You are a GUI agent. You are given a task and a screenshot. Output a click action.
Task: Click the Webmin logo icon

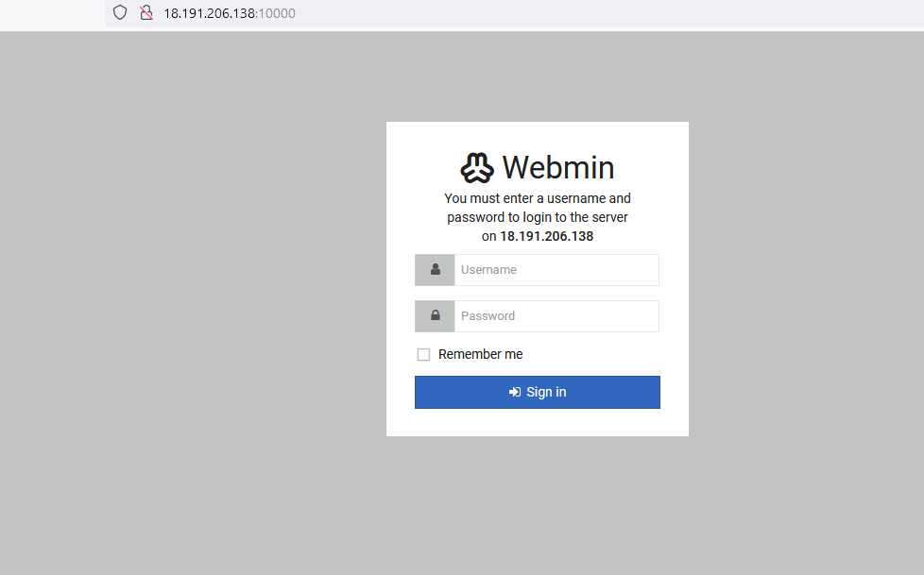tap(477, 168)
